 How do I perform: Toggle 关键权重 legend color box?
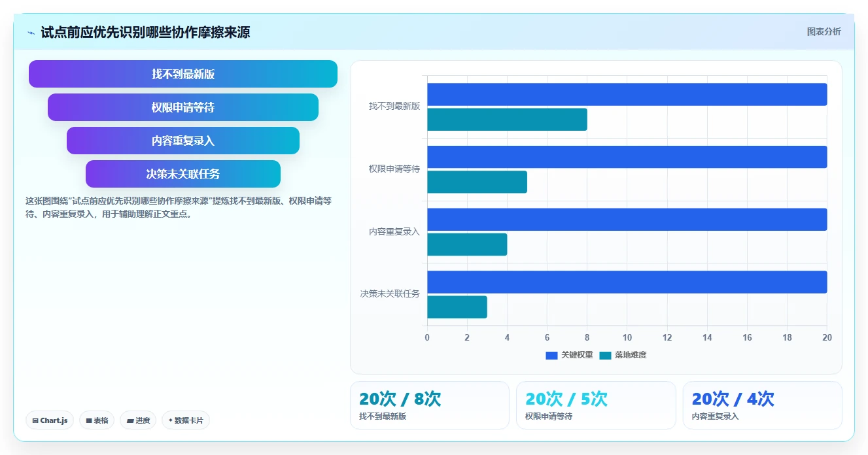(x=551, y=355)
